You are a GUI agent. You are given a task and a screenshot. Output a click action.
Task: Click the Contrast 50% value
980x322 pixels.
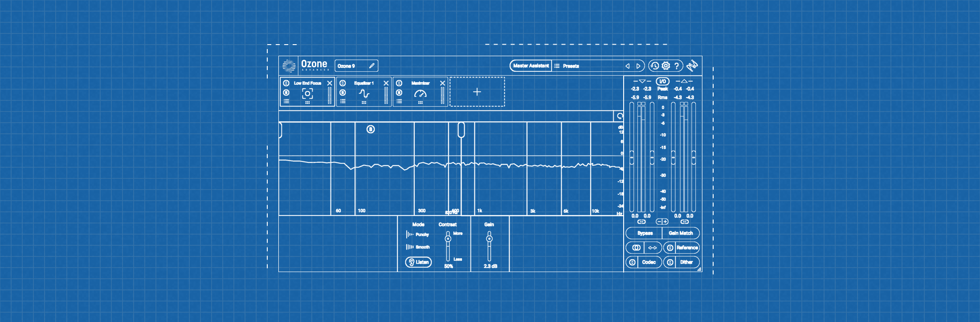point(448,266)
